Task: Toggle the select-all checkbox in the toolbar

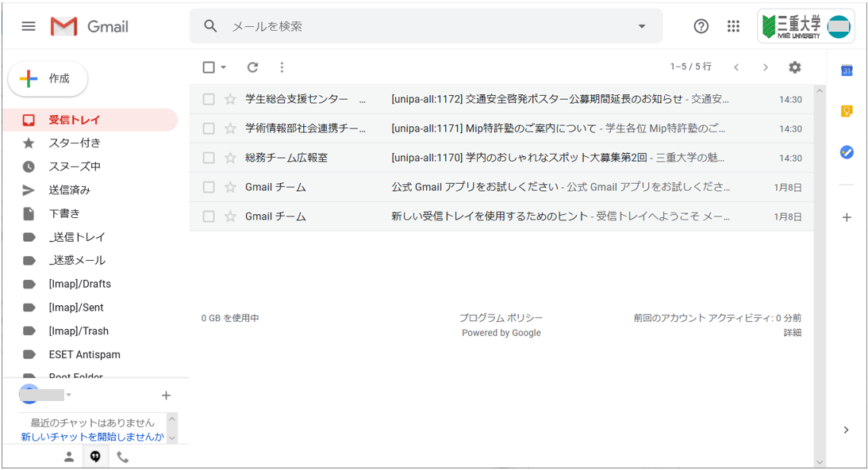Action: (209, 67)
